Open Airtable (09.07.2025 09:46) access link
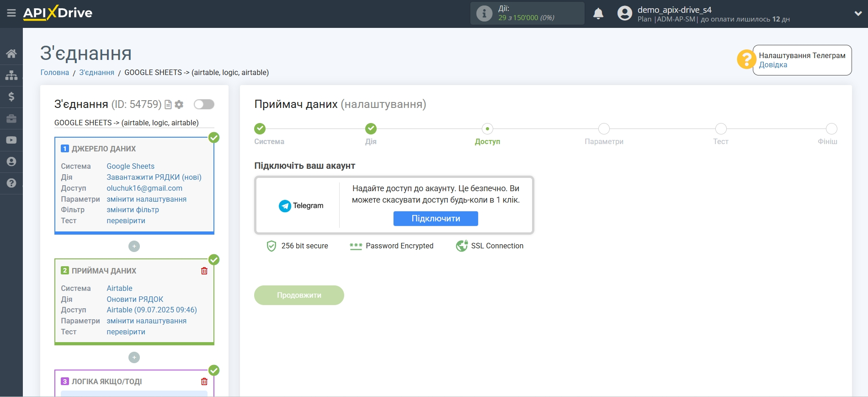868x397 pixels. (x=152, y=310)
